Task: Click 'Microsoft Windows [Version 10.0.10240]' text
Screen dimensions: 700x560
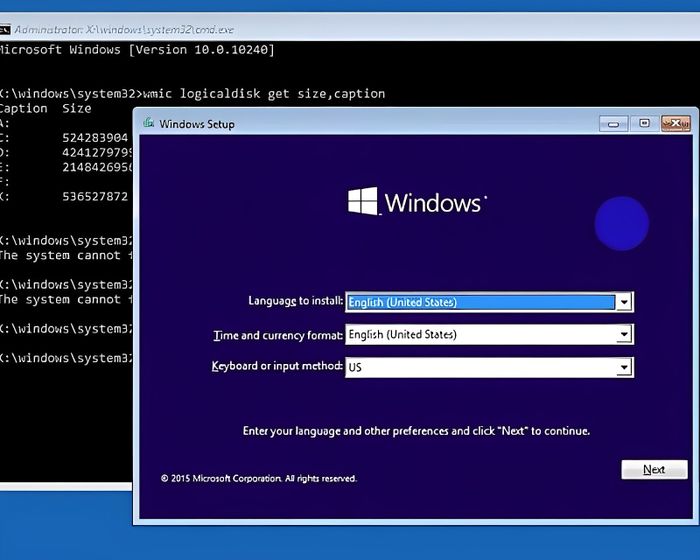Action: [x=137, y=50]
